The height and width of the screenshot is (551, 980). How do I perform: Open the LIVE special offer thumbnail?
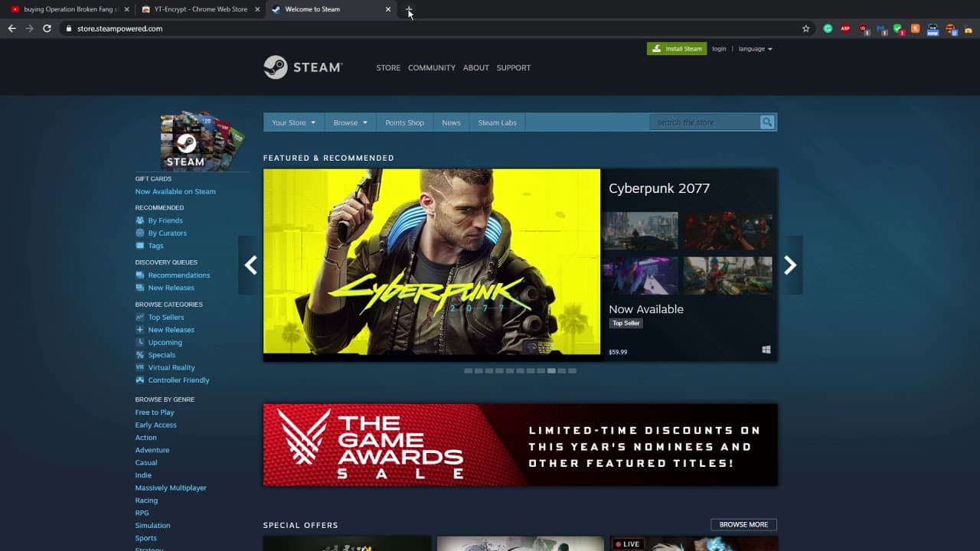(694, 543)
